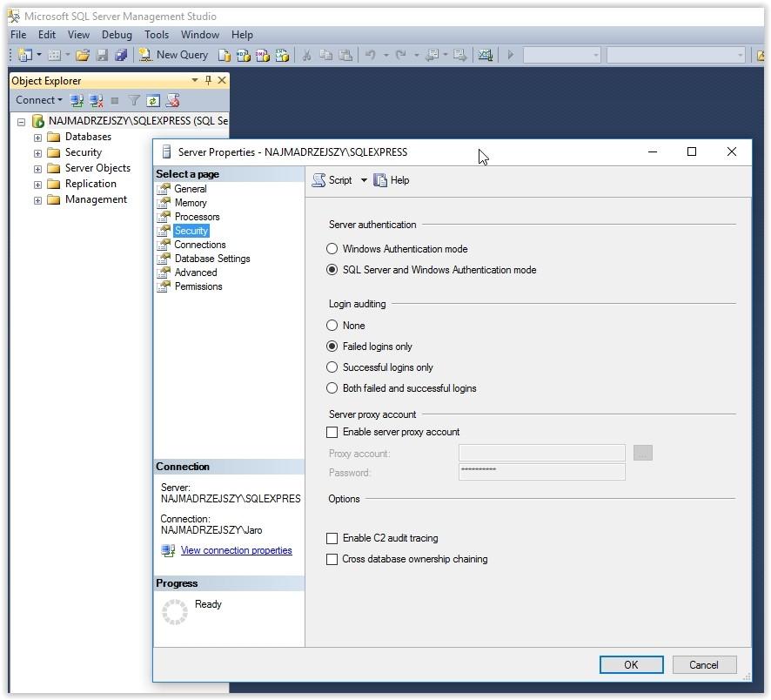Screen dimensions: 771x700
Task: Click Connect Object Explorer icon
Action: point(77,101)
